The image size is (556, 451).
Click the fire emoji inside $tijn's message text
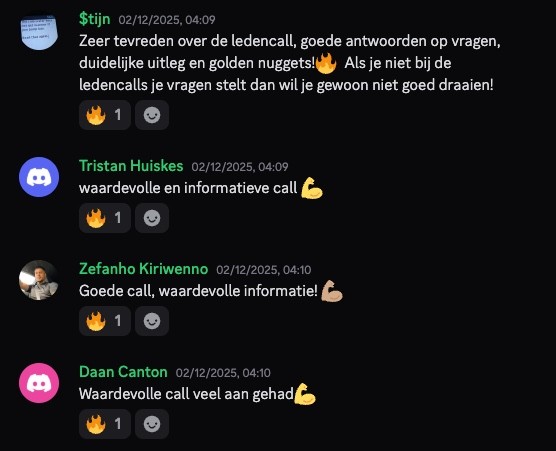(x=326, y=63)
